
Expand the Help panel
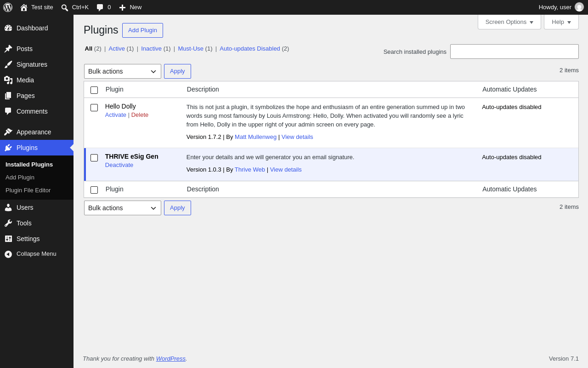[561, 22]
